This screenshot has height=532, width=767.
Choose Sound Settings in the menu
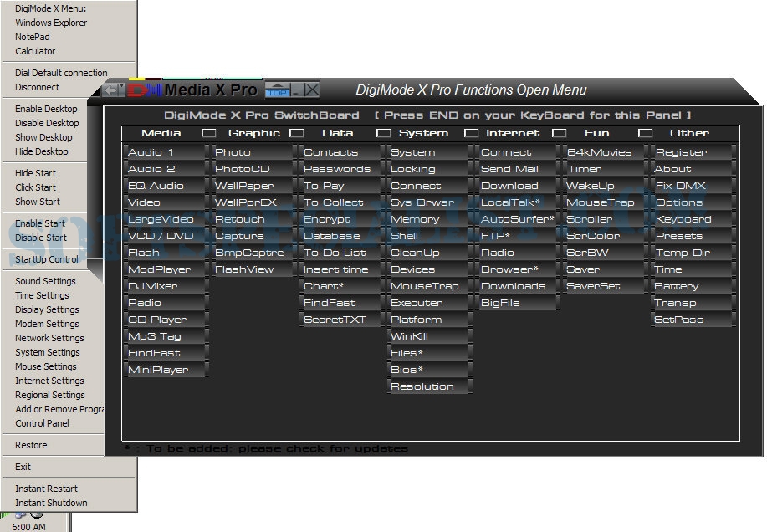pyautogui.click(x=45, y=281)
